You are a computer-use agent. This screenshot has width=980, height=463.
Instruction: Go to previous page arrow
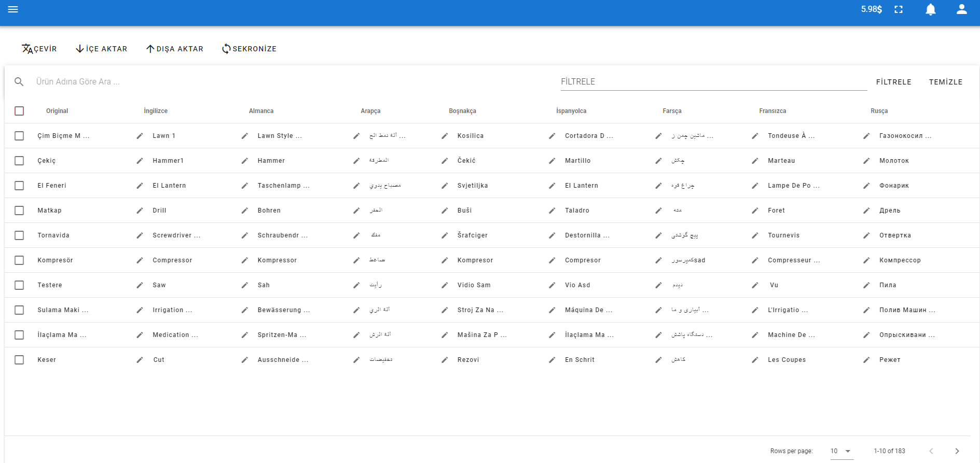tap(931, 451)
